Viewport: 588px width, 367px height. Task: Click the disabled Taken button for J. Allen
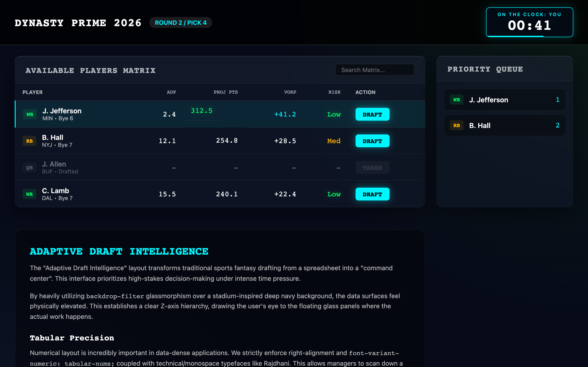[372, 168]
